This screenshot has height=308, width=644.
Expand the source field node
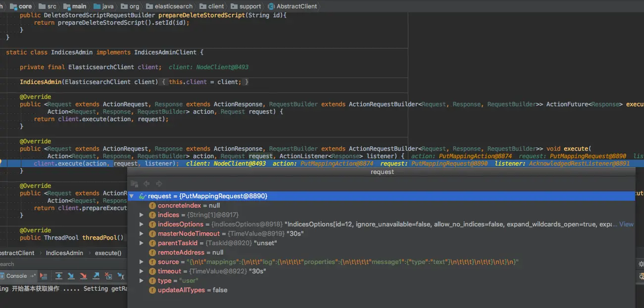pyautogui.click(x=142, y=262)
